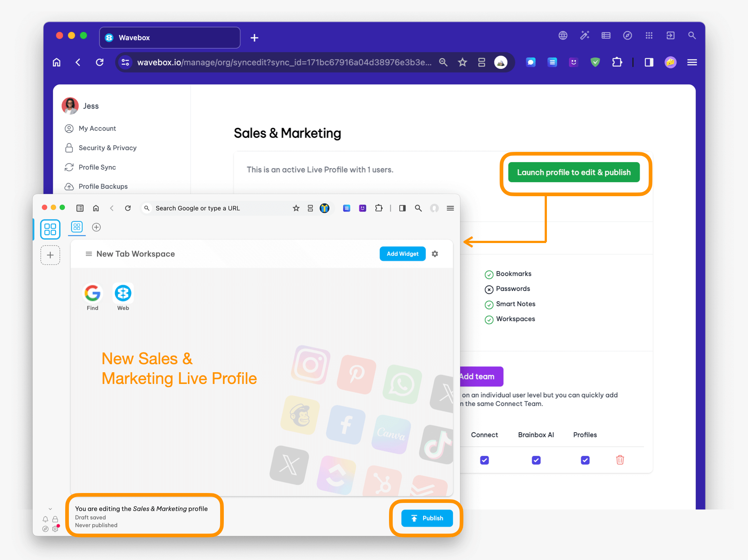Open the Wavebox Web shortcut icon

[123, 293]
